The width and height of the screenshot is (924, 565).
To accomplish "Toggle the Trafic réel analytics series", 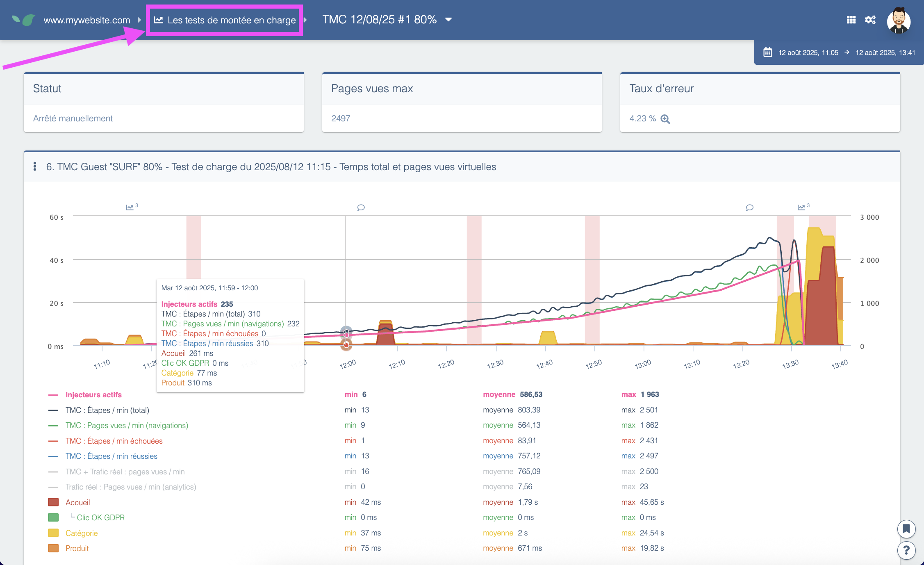I will tap(130, 487).
